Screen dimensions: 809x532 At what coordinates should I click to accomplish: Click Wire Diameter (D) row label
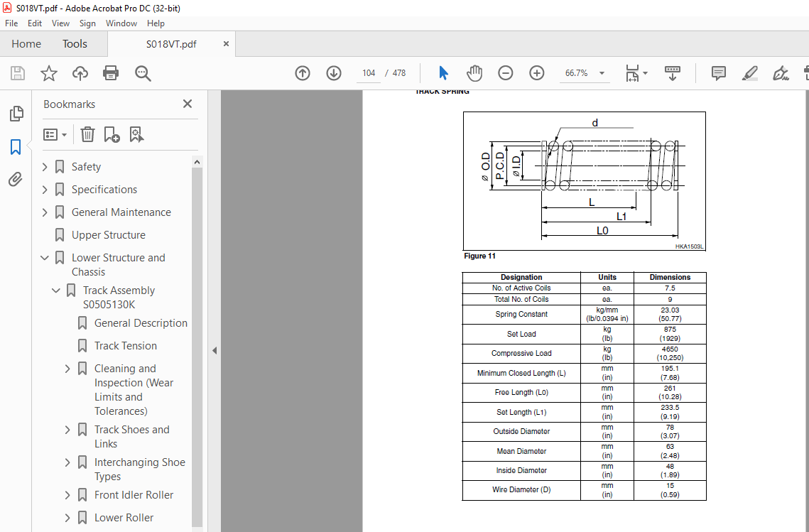click(x=521, y=489)
